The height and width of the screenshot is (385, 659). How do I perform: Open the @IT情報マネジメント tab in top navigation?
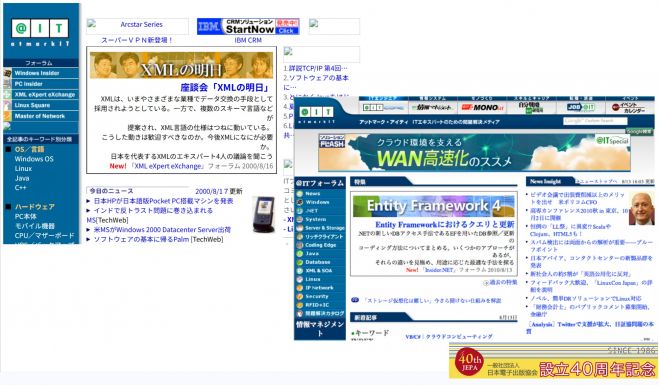point(432,108)
